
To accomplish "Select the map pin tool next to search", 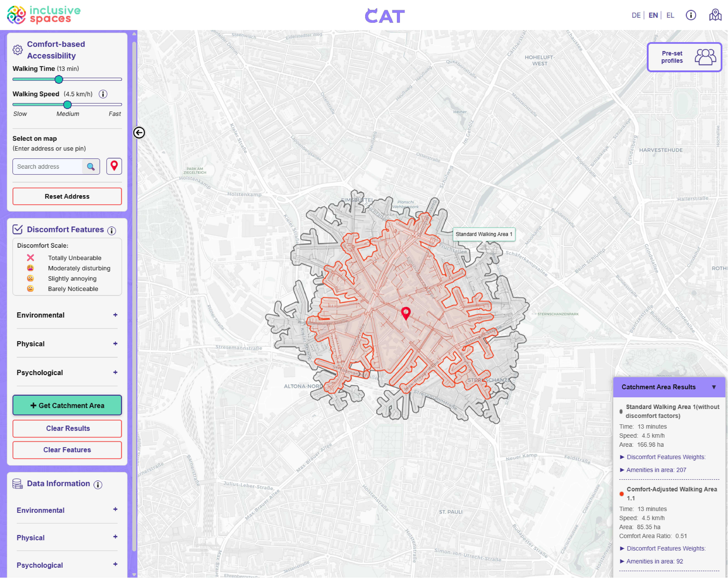I will pos(114,166).
